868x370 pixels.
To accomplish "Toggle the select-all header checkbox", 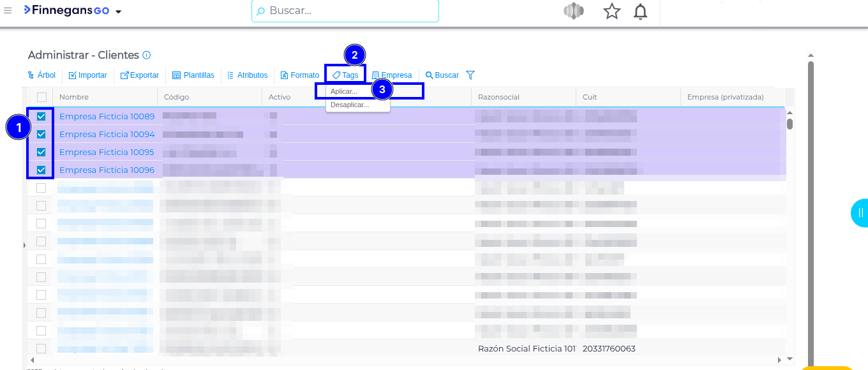I will coord(41,98).
